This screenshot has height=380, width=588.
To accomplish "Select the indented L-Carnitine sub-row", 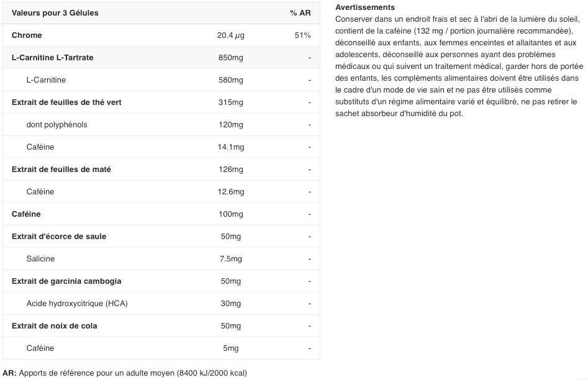I will click(x=161, y=80).
